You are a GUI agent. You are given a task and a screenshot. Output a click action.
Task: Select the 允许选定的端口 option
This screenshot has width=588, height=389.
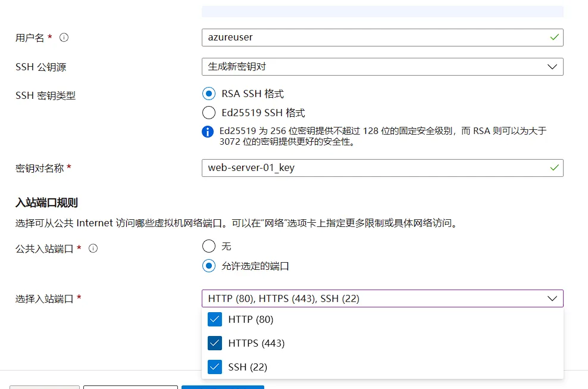click(209, 266)
